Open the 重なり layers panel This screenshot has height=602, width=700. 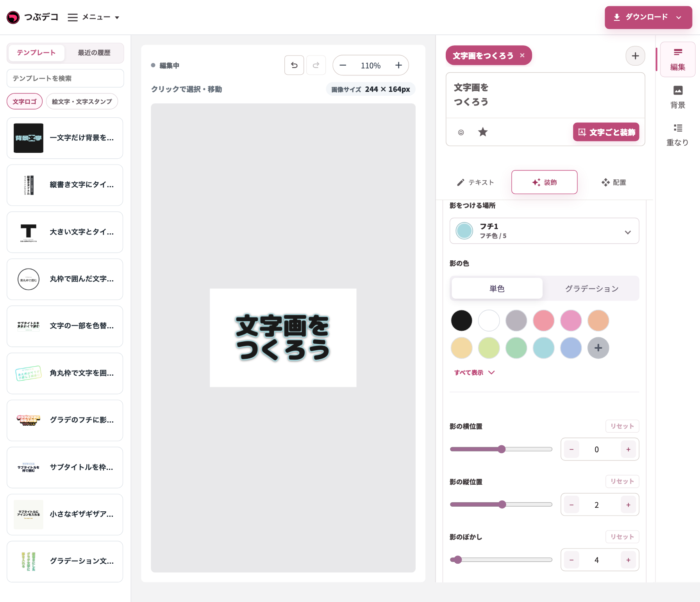(x=678, y=135)
